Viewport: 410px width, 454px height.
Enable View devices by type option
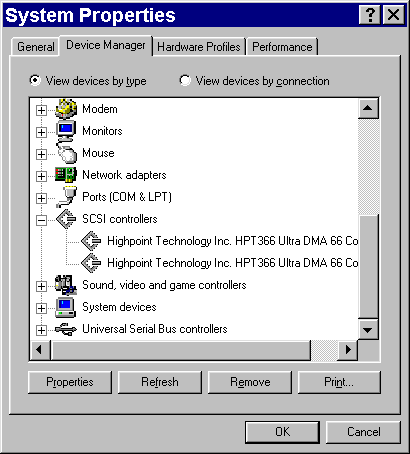(35, 80)
